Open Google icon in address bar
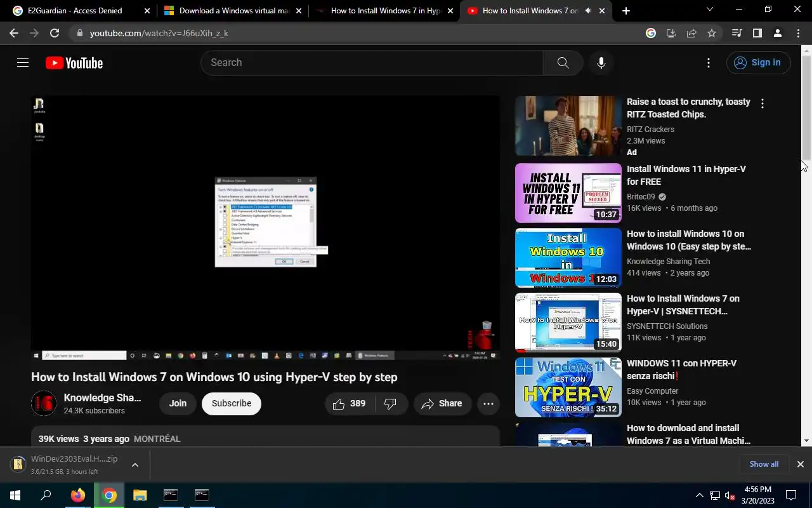812x508 pixels. point(651,33)
